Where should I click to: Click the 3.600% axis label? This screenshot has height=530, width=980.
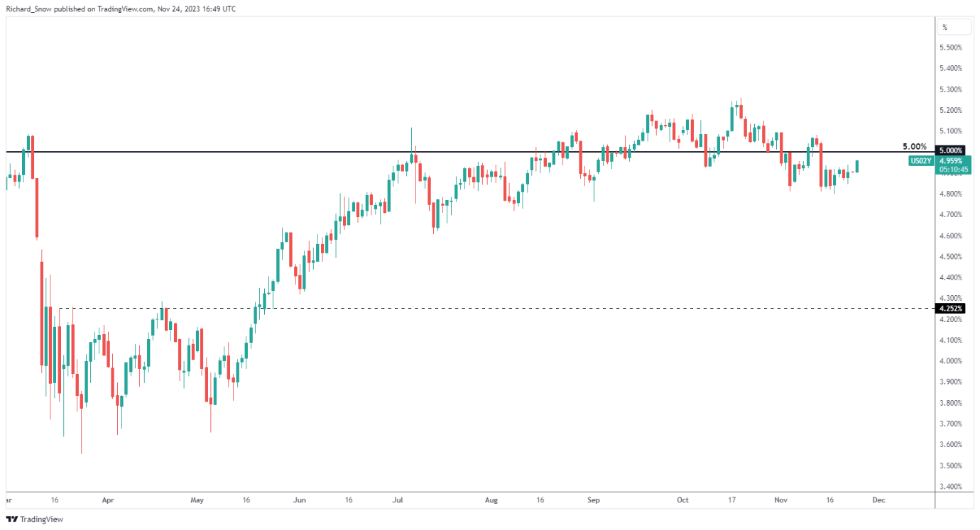(x=951, y=445)
